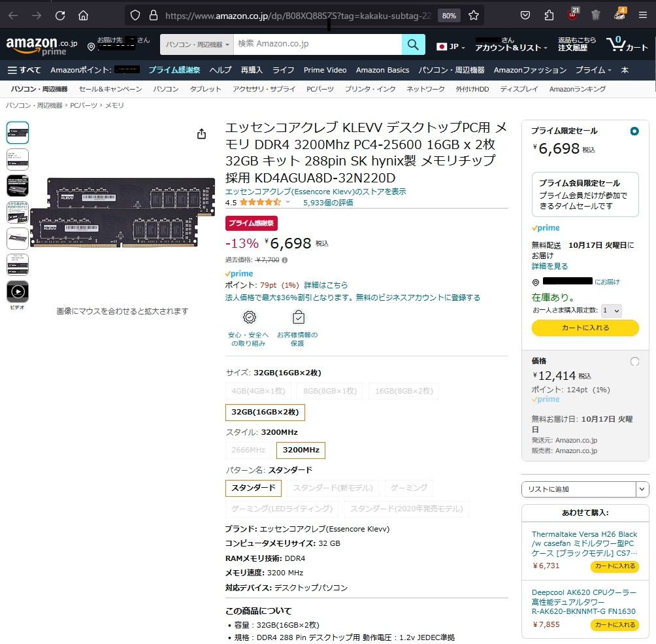Image resolution: width=656 pixels, height=644 pixels.
Task: Click the video play thumbnail in the sidebar
Action: [x=17, y=292]
